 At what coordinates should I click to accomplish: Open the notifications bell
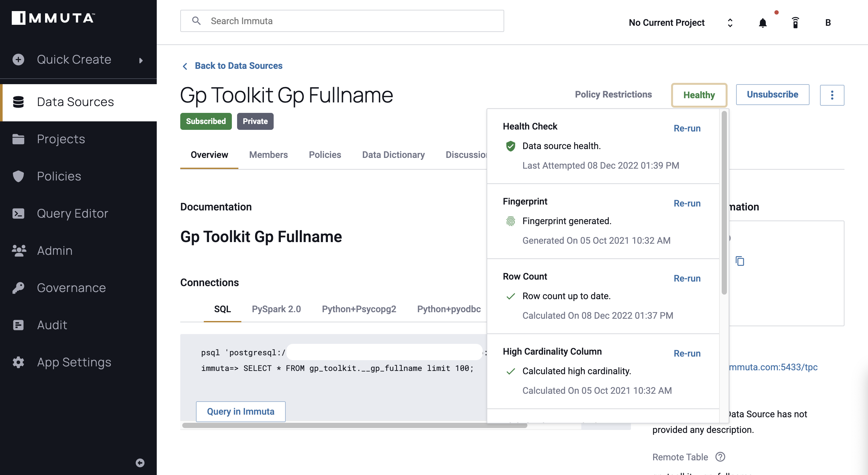(763, 23)
